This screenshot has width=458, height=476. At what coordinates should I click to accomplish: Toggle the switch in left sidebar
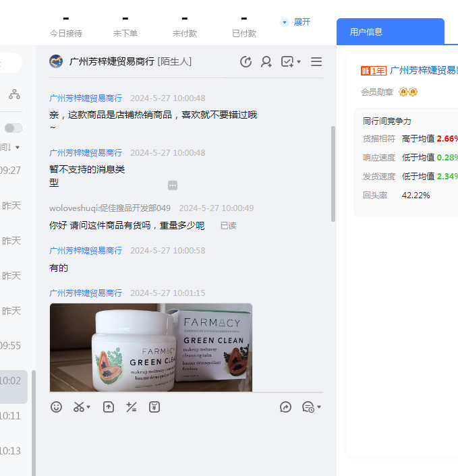[13, 128]
